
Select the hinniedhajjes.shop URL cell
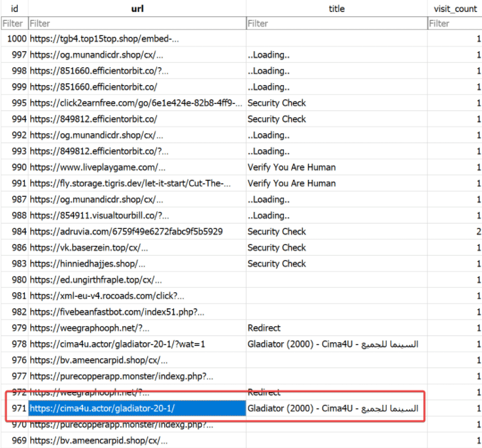pyautogui.click(x=137, y=264)
